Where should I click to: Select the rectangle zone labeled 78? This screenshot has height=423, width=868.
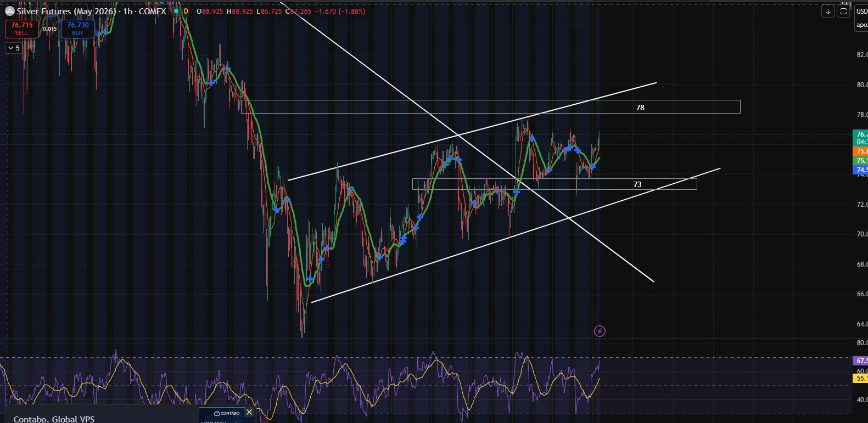point(640,108)
